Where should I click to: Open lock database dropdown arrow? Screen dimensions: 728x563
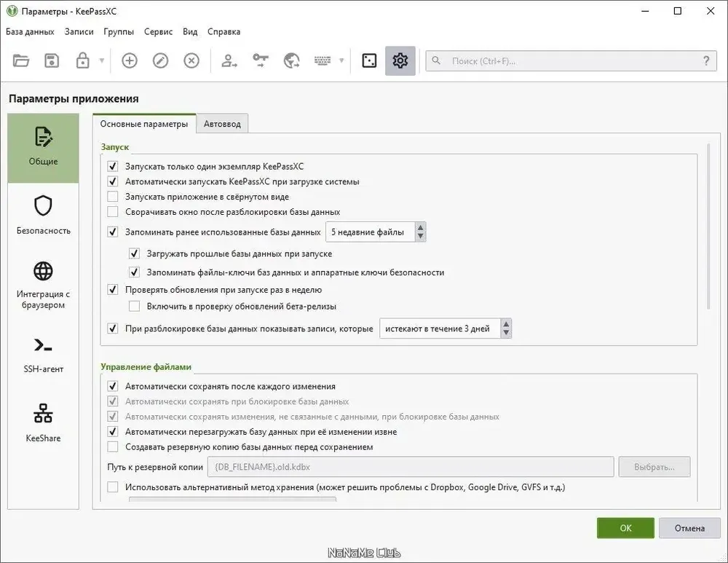click(x=102, y=61)
